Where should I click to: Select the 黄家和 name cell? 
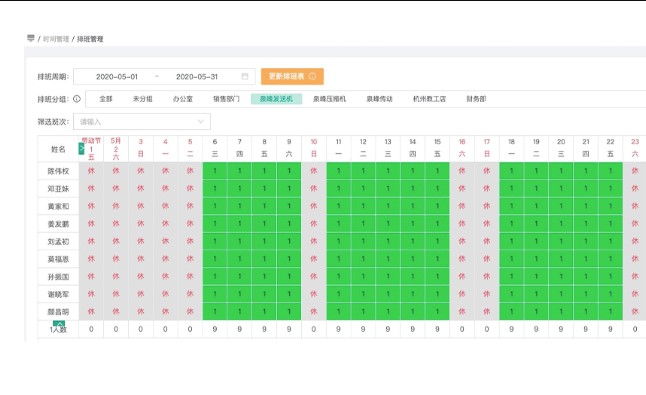pos(58,206)
